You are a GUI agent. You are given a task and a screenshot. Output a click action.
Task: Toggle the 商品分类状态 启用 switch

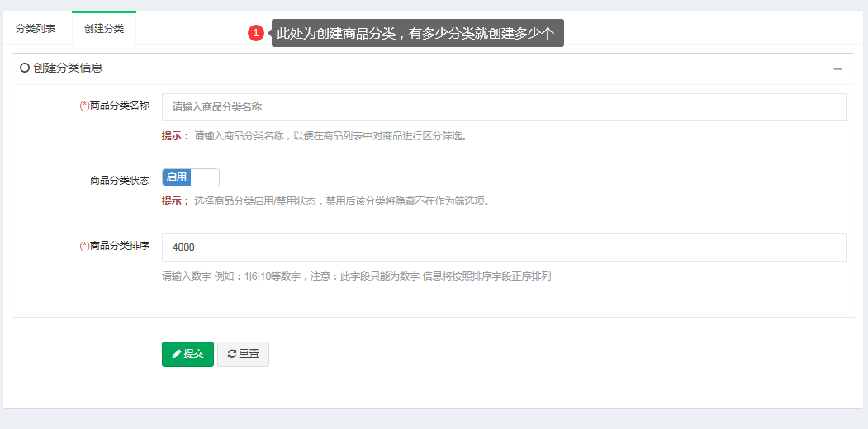[191, 177]
